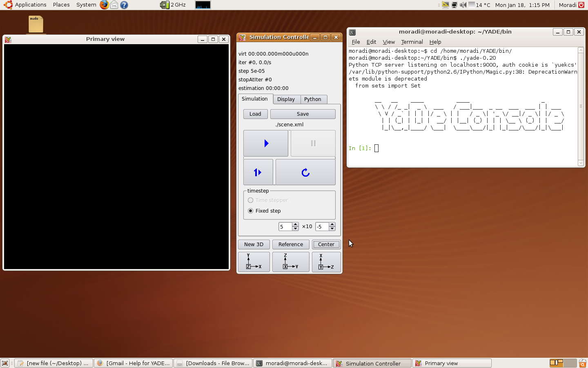Decrease the timestep exponent value
Viewport: 588px width, 368px height.
tap(332, 229)
